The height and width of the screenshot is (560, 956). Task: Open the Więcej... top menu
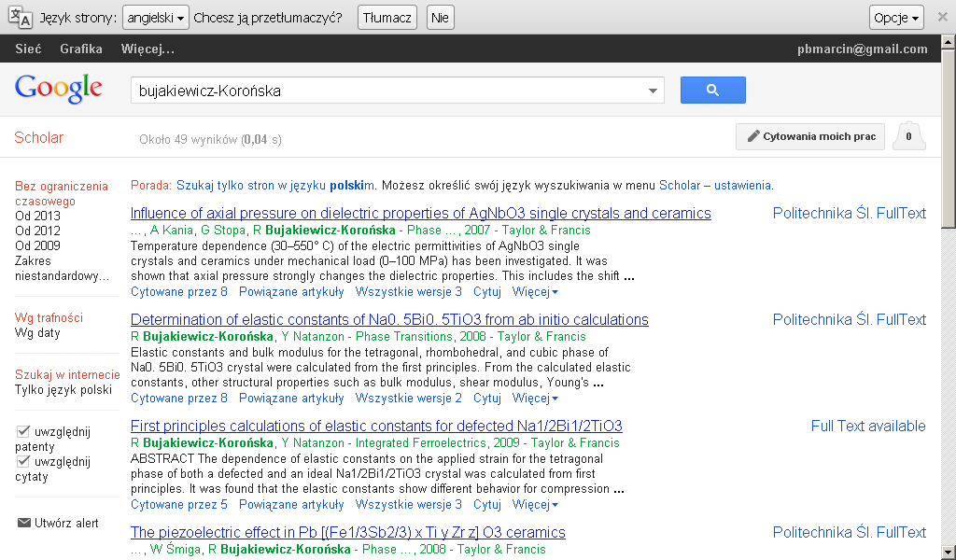(148, 49)
